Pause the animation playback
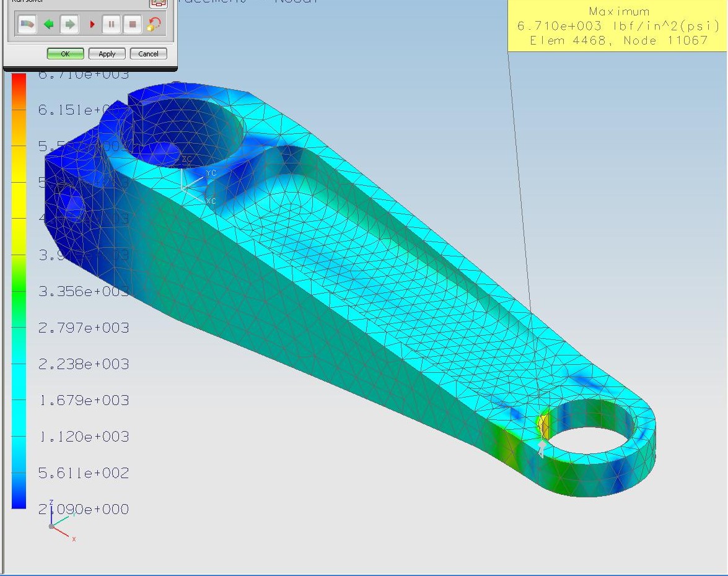Viewport: 728px width, 576px height. 112,24
